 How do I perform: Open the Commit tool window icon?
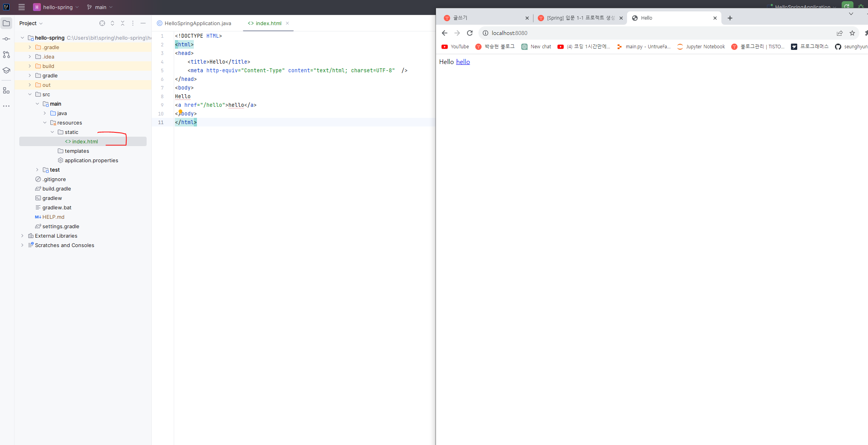(6, 39)
